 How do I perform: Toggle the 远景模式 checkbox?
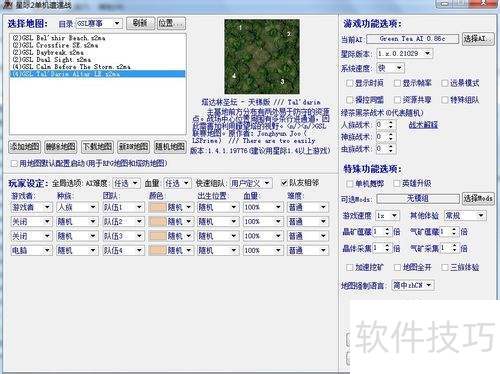(x=445, y=83)
